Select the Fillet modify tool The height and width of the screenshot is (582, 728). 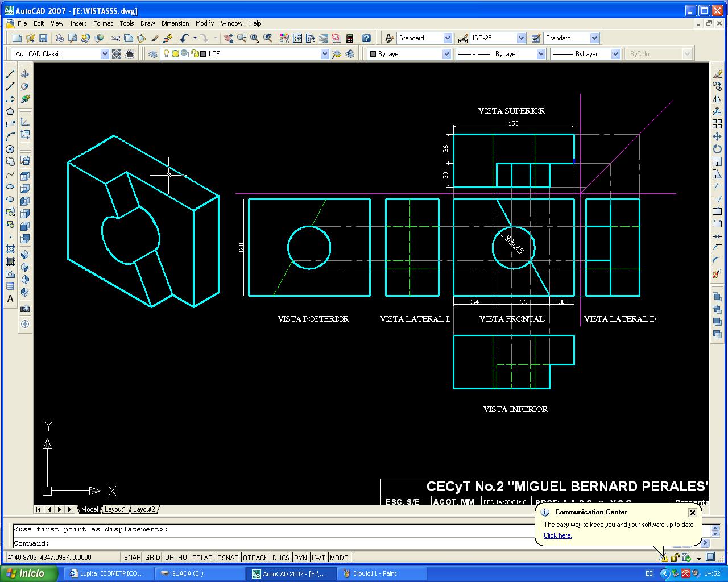pos(717,261)
